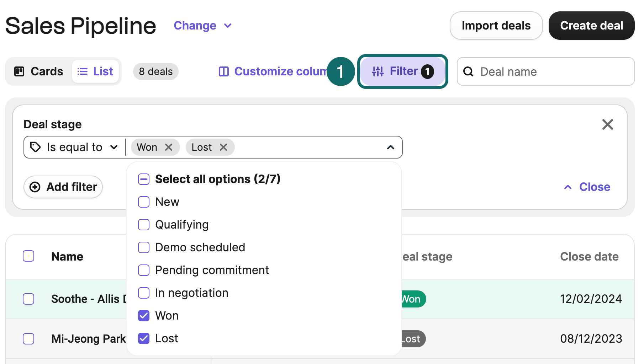
Task: Toggle Select all options checkbox
Action: (144, 179)
